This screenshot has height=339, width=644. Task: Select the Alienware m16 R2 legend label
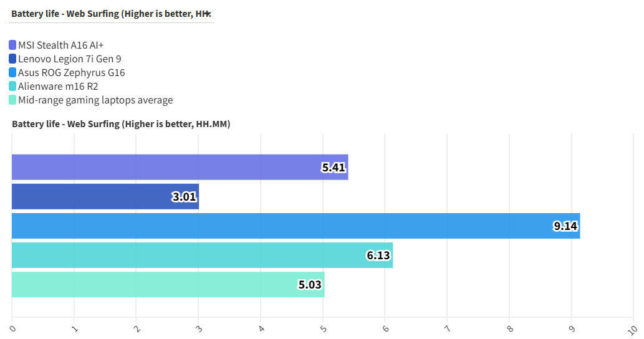coord(58,86)
